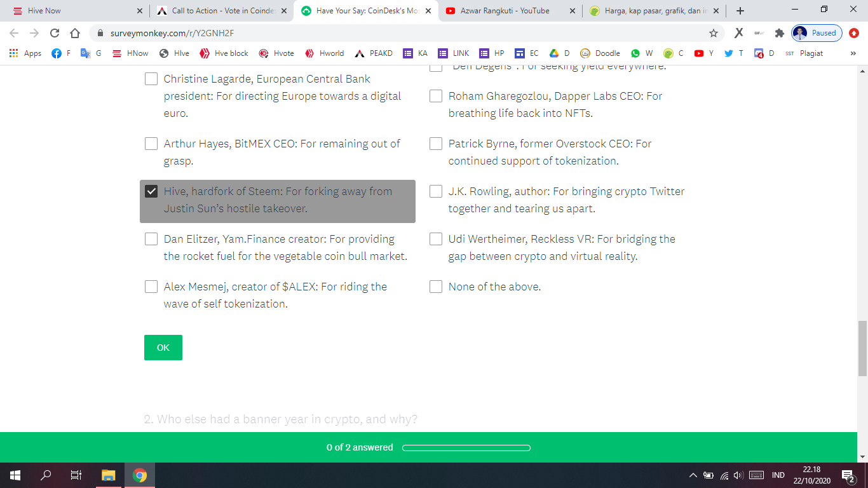This screenshot has width=868, height=488.
Task: Open the Hworld bookmark
Action: click(324, 53)
